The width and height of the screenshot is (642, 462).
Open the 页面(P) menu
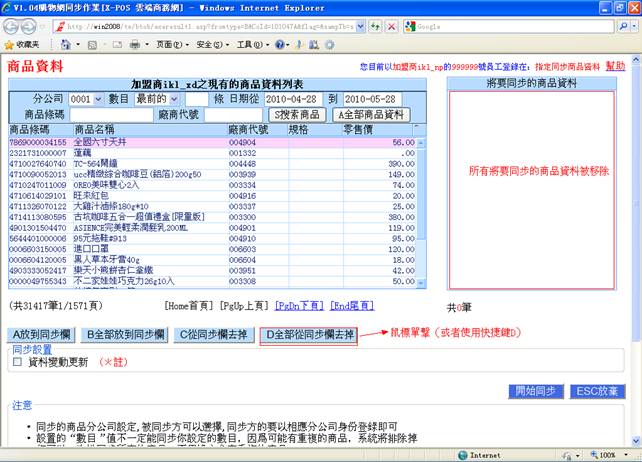click(168, 45)
